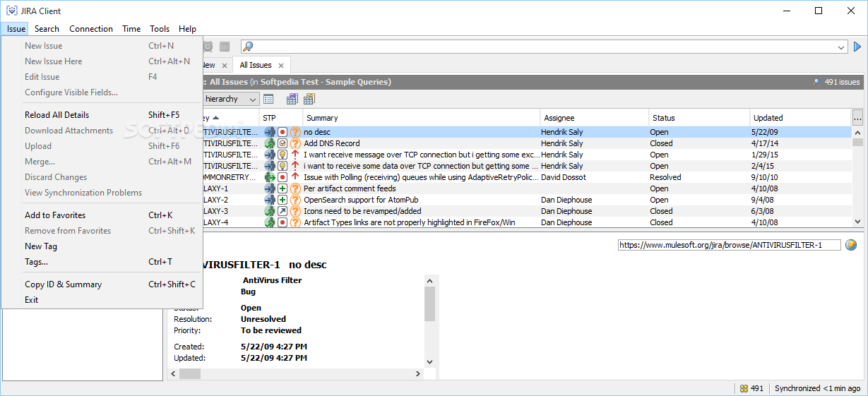Open the Issue menu
The width and height of the screenshot is (868, 396).
pyautogui.click(x=16, y=29)
